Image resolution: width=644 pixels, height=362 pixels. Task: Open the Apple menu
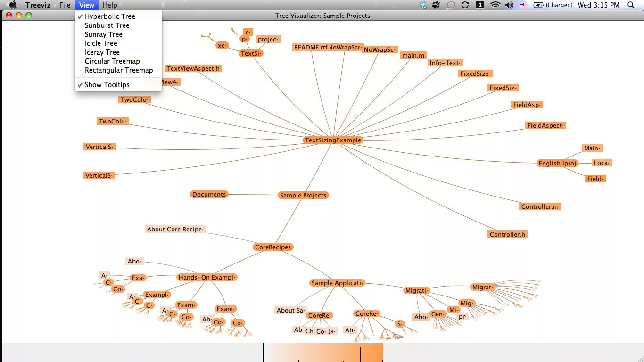coord(13,5)
